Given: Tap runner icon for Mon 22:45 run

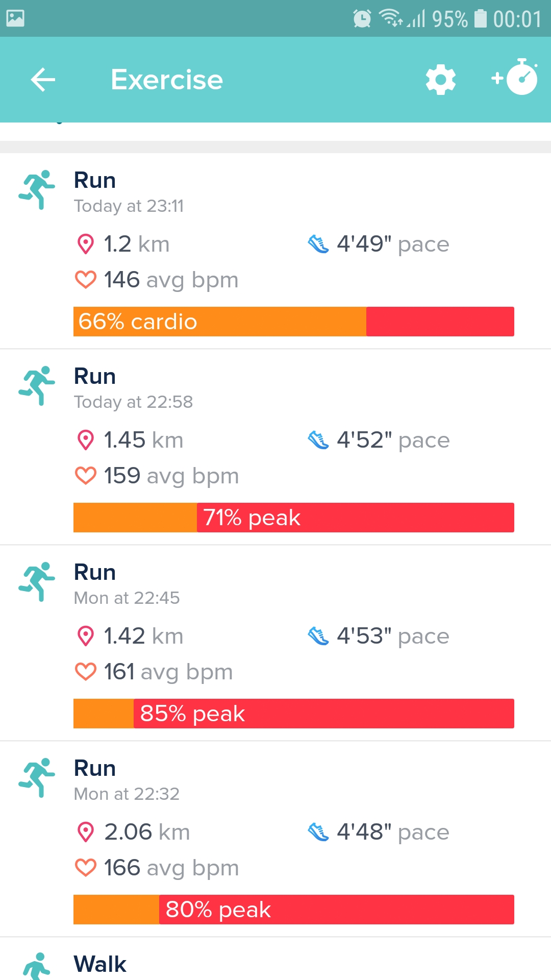Looking at the screenshot, I should pyautogui.click(x=37, y=582).
